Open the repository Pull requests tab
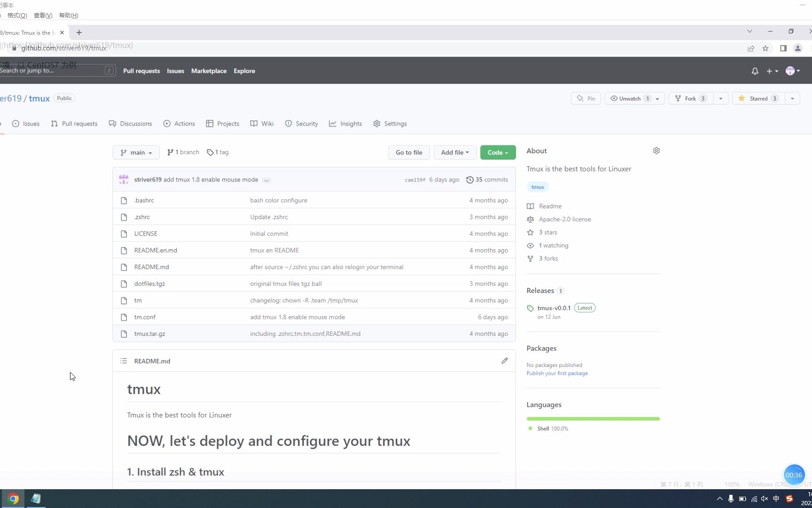Viewport: 812px width, 508px height. coord(74,124)
